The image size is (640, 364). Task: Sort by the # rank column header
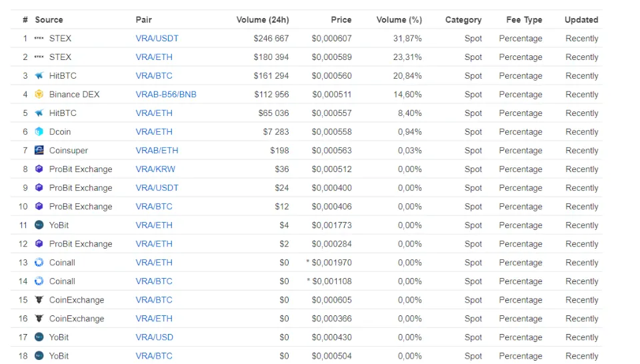pos(25,19)
